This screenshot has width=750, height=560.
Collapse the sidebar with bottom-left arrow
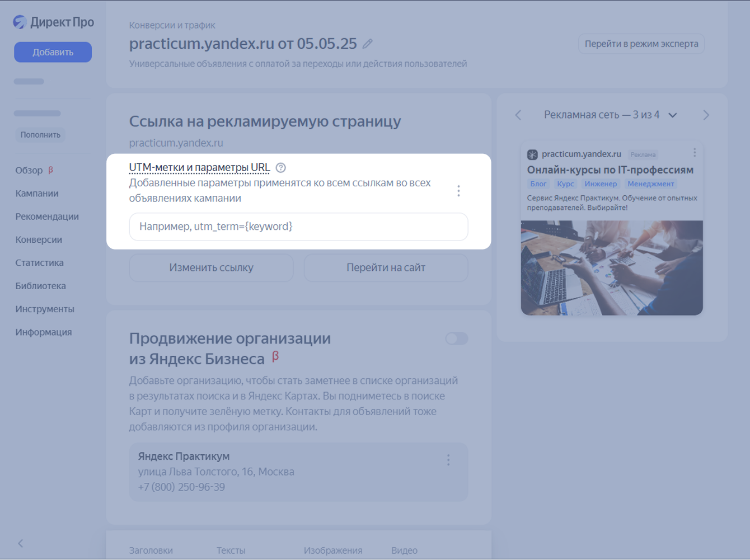coord(21,543)
